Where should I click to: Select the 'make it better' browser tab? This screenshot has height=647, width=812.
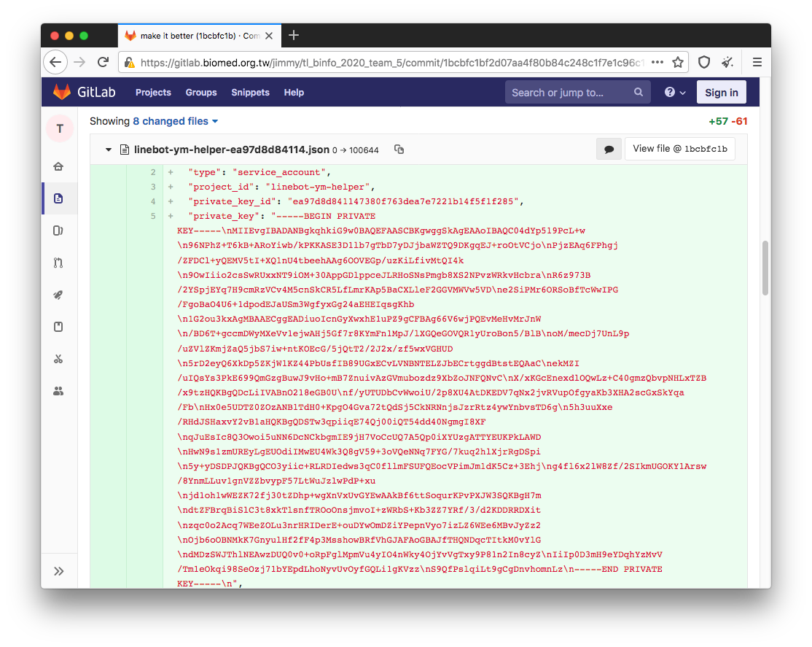(x=200, y=36)
